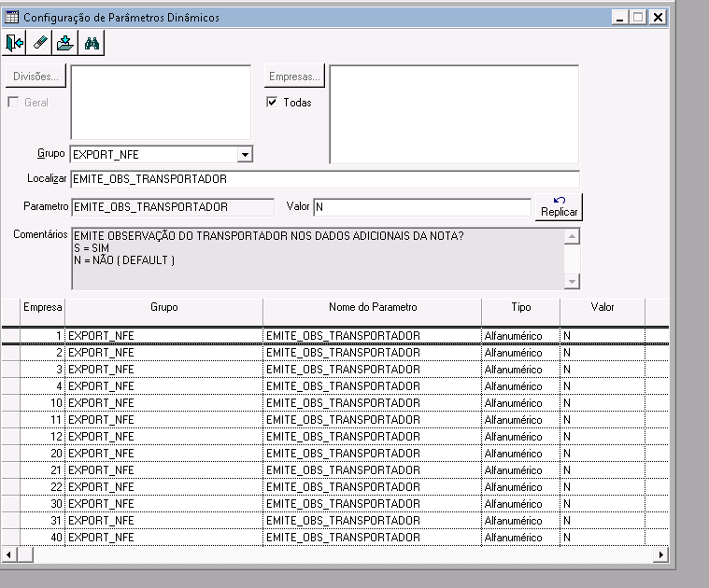The width and height of the screenshot is (709, 588).
Task: Click the Divisões... button
Action: point(35,76)
